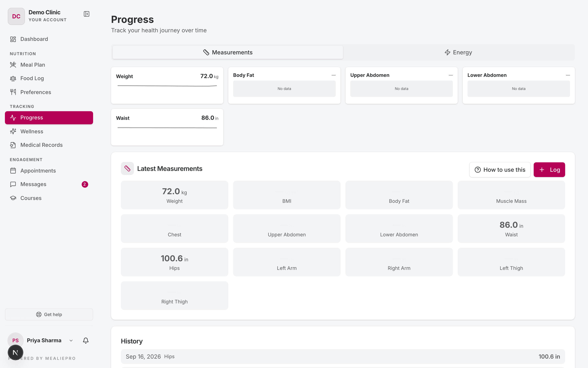
Task: Click the round N badge button
Action: coord(16,352)
